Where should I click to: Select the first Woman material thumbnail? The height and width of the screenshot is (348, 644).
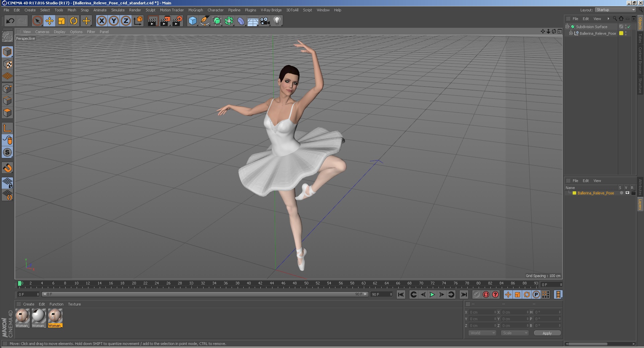22,316
